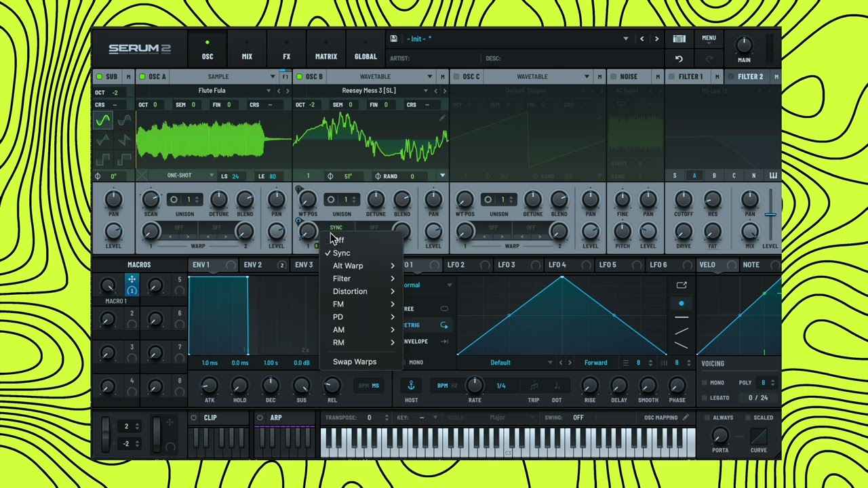The height and width of the screenshot is (488, 868).
Task: Click previous wavetable arrow for Reesey Mess
Action: [435, 91]
